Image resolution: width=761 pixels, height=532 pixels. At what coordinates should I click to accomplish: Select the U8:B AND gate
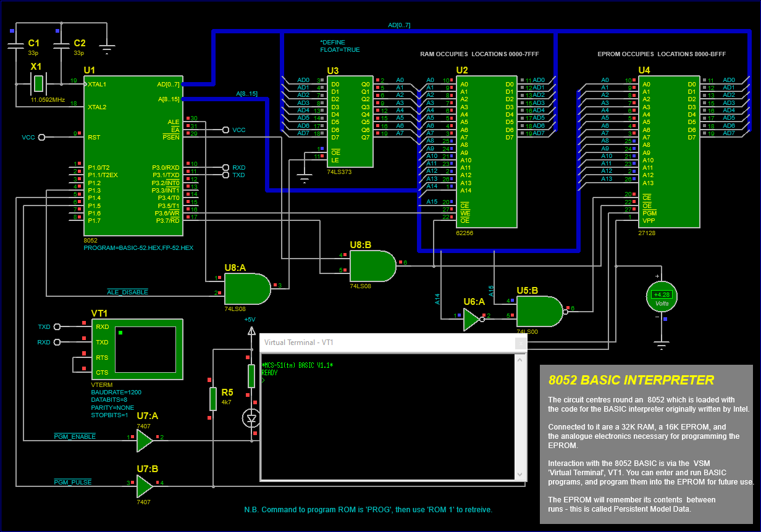pyautogui.click(x=372, y=266)
